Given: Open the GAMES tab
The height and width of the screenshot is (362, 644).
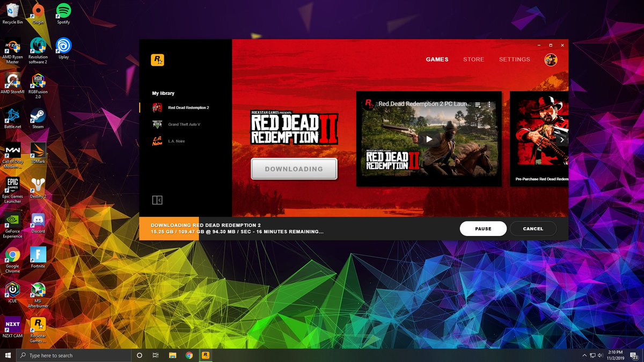Looking at the screenshot, I should click(437, 60).
